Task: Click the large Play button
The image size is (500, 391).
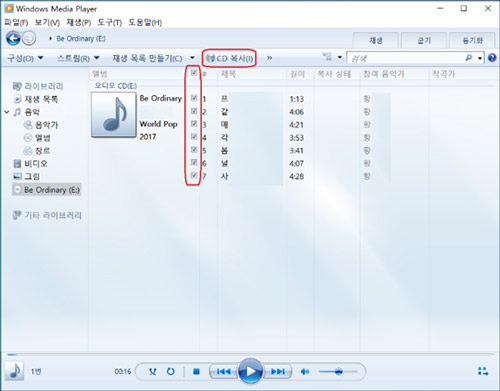Action: pos(250,371)
